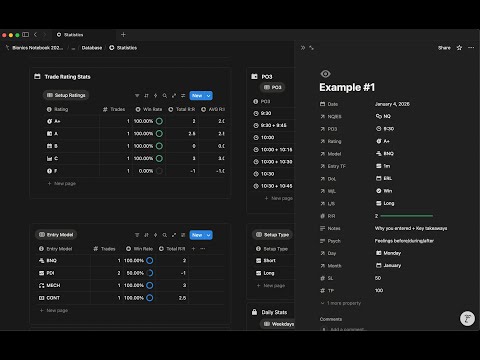This screenshot has height=360, width=480.
Task: Open a new tab with plus icon
Action: click(123, 35)
